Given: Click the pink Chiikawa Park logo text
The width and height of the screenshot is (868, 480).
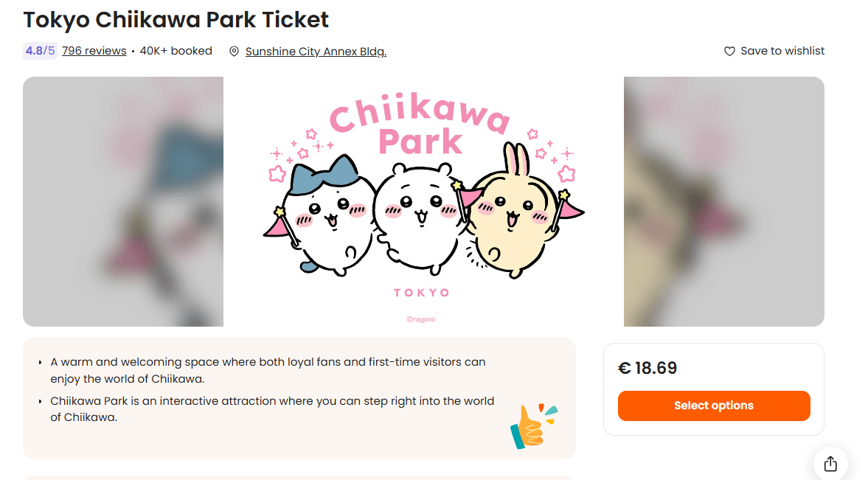Looking at the screenshot, I should [x=420, y=127].
